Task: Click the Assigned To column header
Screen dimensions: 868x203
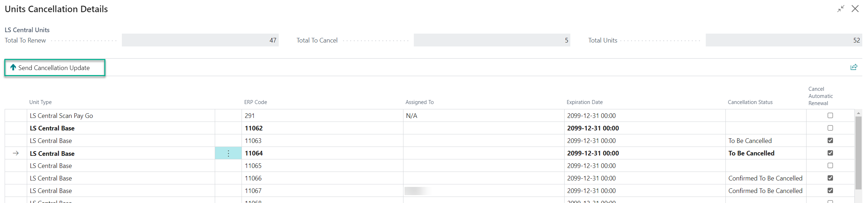Action: pos(420,102)
